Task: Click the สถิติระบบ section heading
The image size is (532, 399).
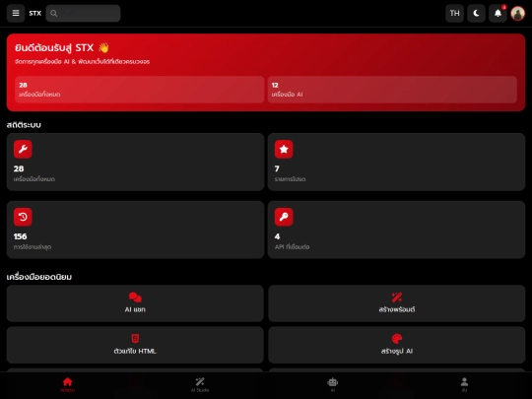Action: 24,125
